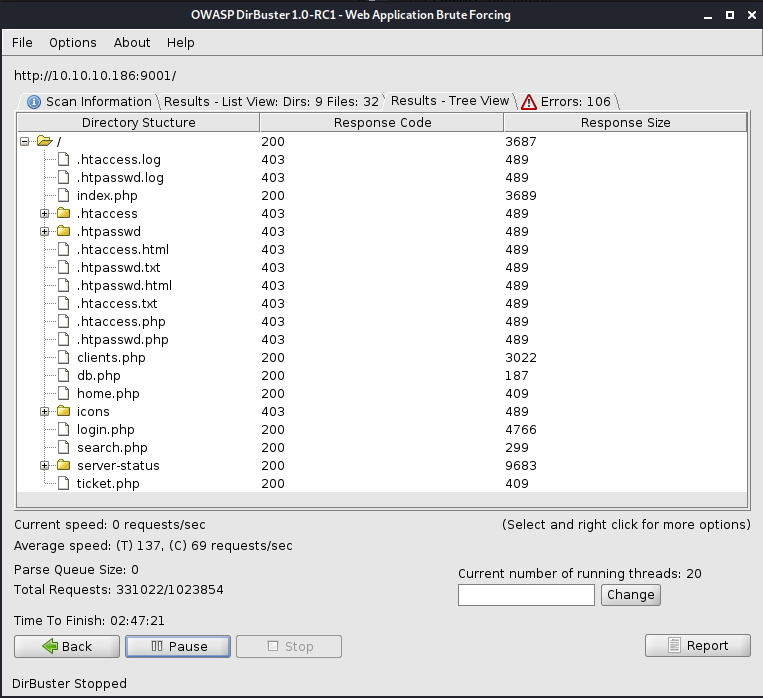Screen dimensions: 763x698
Task: Click response size 3022
Action: (x=521, y=358)
